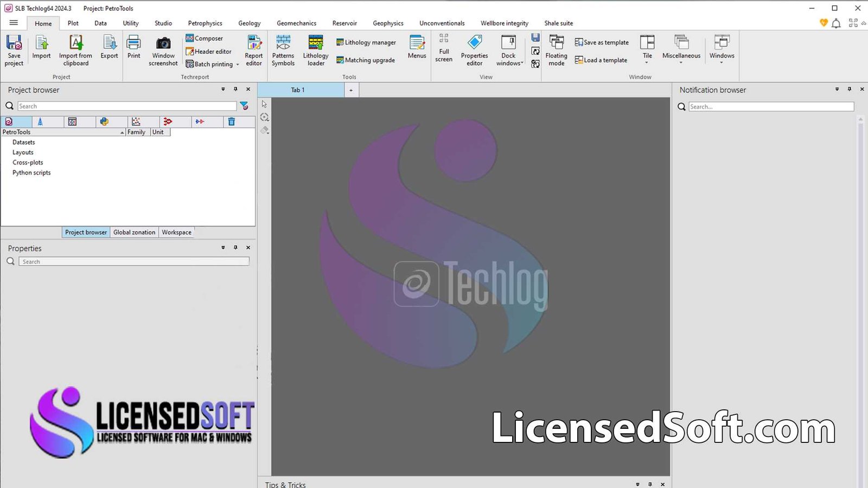The width and height of the screenshot is (868, 488).
Task: Open the Reservoir ribbon tab
Action: click(344, 23)
